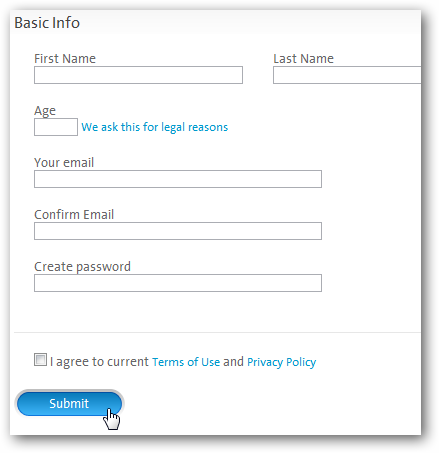
Task: Focus the Last Name input box
Action: coord(347,75)
